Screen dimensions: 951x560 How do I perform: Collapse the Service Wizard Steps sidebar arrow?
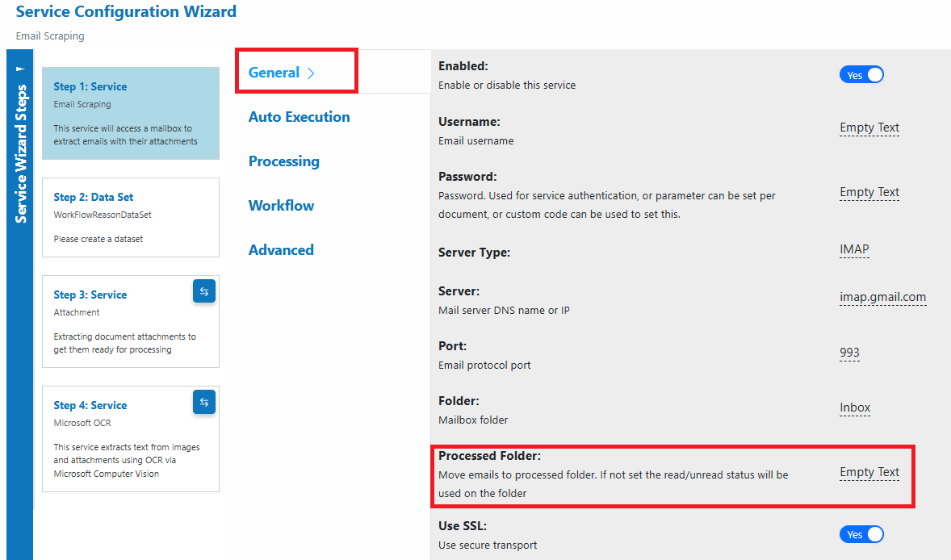[x=20, y=69]
